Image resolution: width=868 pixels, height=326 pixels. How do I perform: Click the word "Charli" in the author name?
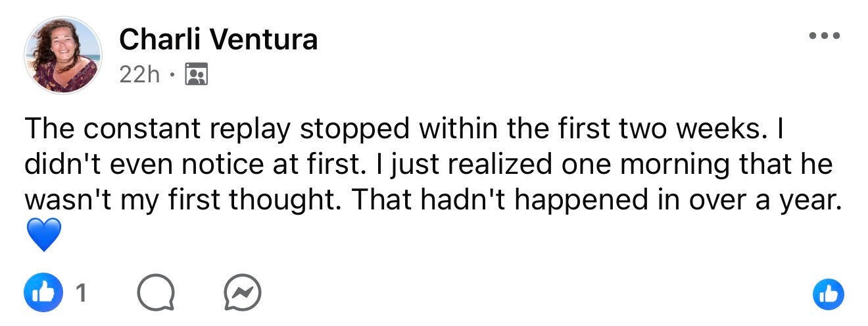point(162,40)
